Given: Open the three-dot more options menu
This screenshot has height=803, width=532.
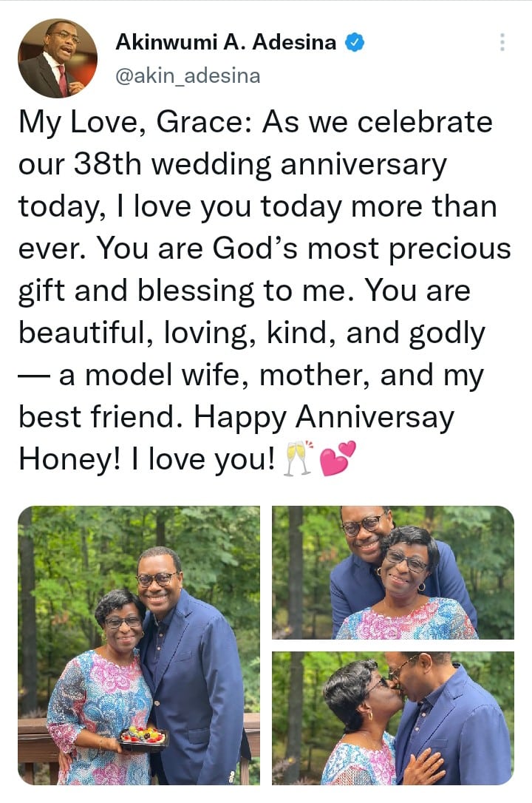Looking at the screenshot, I should [x=502, y=42].
